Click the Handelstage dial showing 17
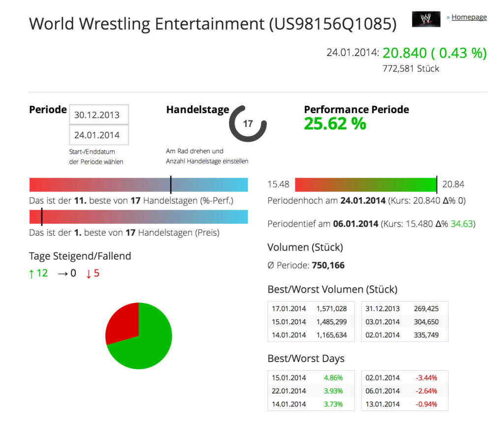 [x=248, y=124]
